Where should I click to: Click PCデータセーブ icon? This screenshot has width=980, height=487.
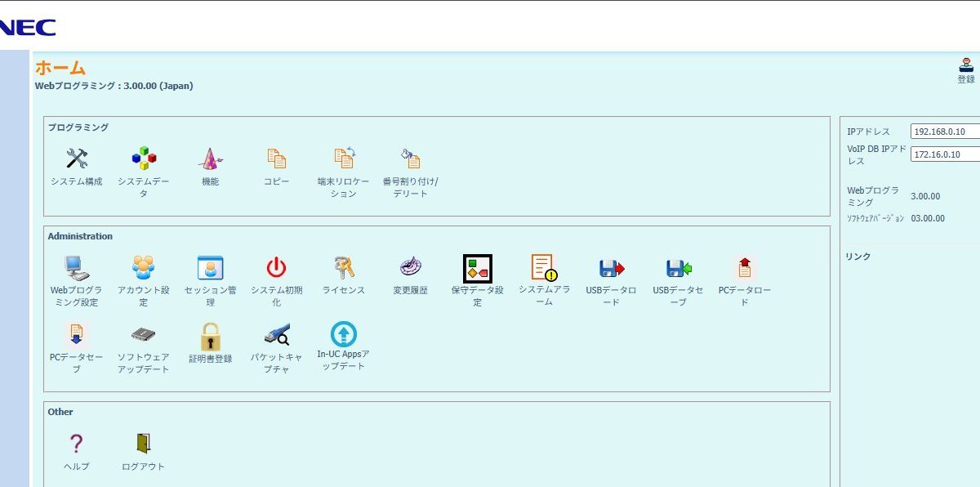coord(77,335)
